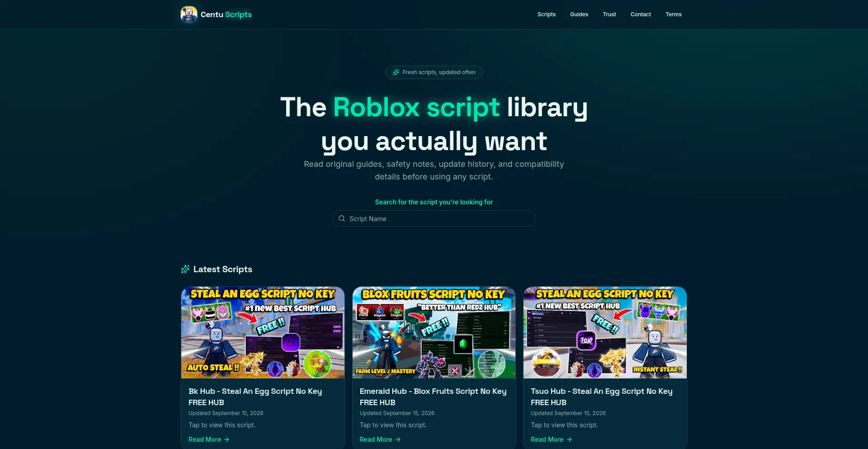
Task: Click the Centu Scripts avatar logo
Action: tap(189, 14)
